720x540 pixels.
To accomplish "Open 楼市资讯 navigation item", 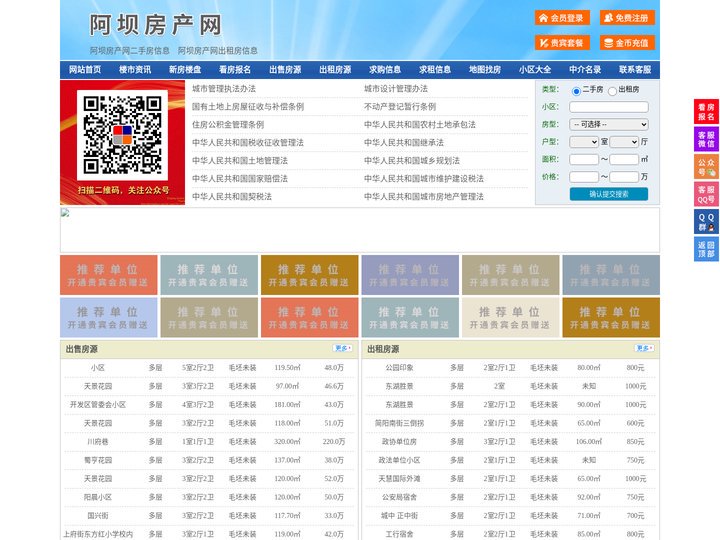I will point(135,70).
